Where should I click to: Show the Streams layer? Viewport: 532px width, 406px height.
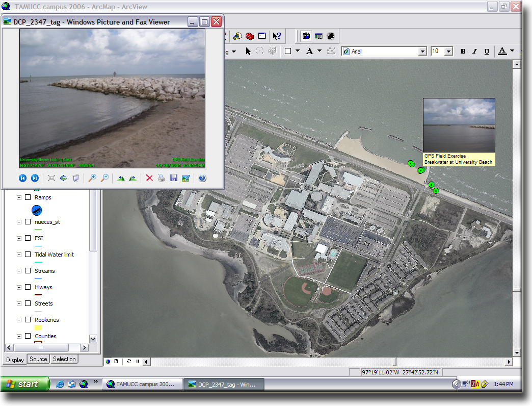tap(28, 270)
